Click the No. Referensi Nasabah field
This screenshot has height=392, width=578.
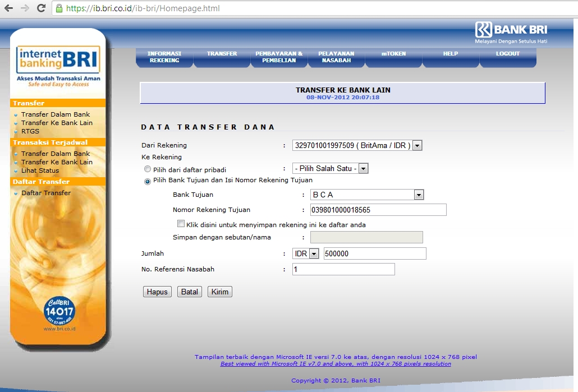[x=343, y=269]
